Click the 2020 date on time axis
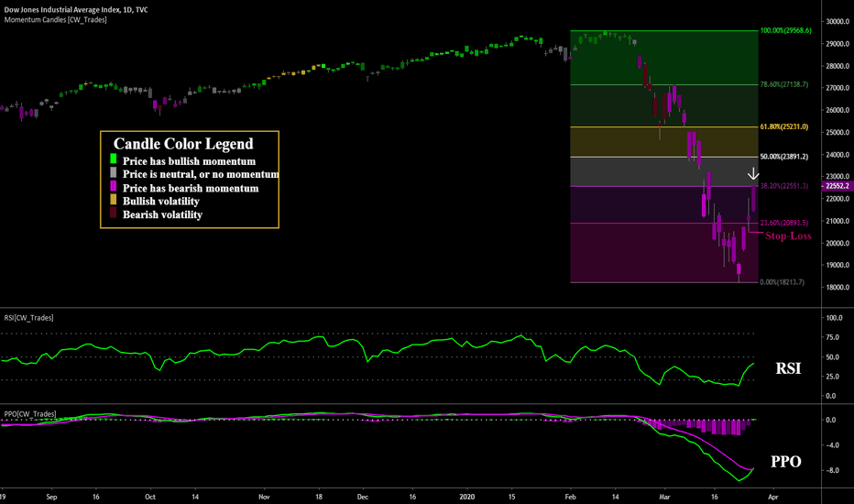The image size is (854, 504). [466, 497]
